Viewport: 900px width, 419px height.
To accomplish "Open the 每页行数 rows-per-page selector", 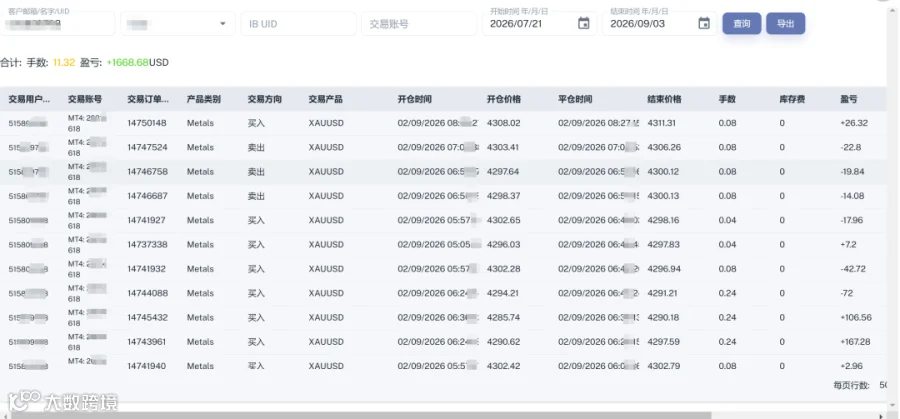I will [x=883, y=385].
